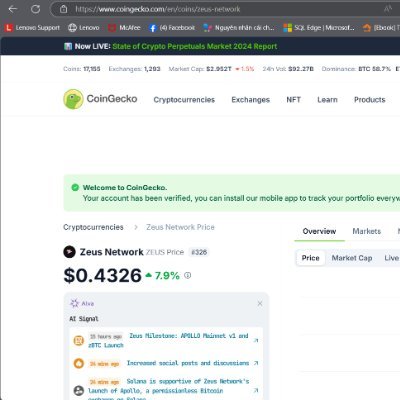Open the Learn navigation menu

[x=327, y=100]
